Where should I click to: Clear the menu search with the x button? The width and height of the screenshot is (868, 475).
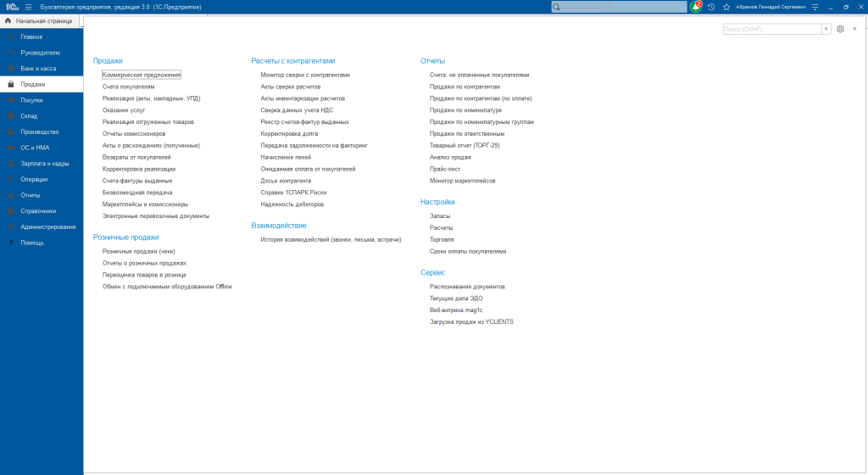click(x=826, y=29)
